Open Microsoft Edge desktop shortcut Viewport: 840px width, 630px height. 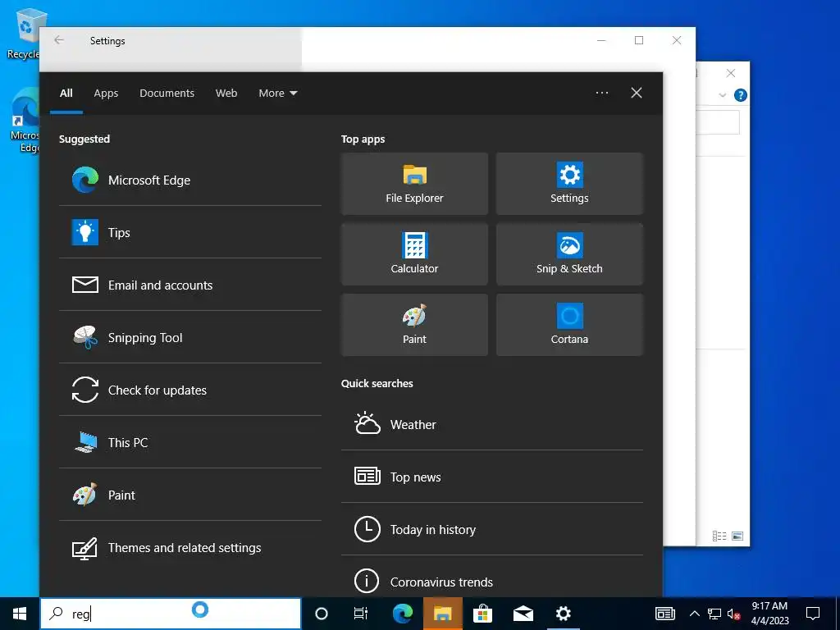[25, 121]
